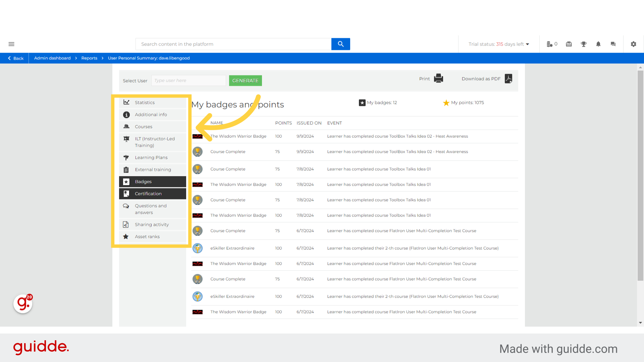Click the gift box rewards icon
This screenshot has width=644, height=362.
coord(569,44)
